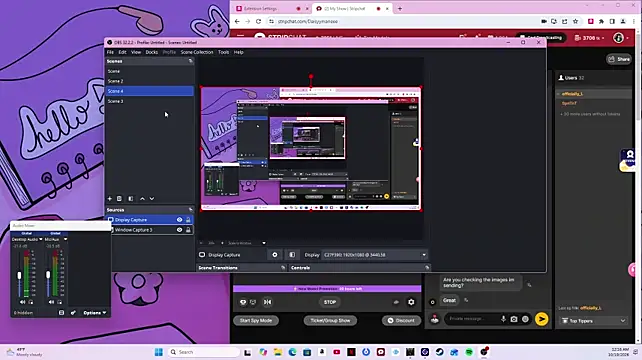This screenshot has height=360, width=642.
Task: Open Audio Mixer Options dropdown
Action: (x=95, y=313)
